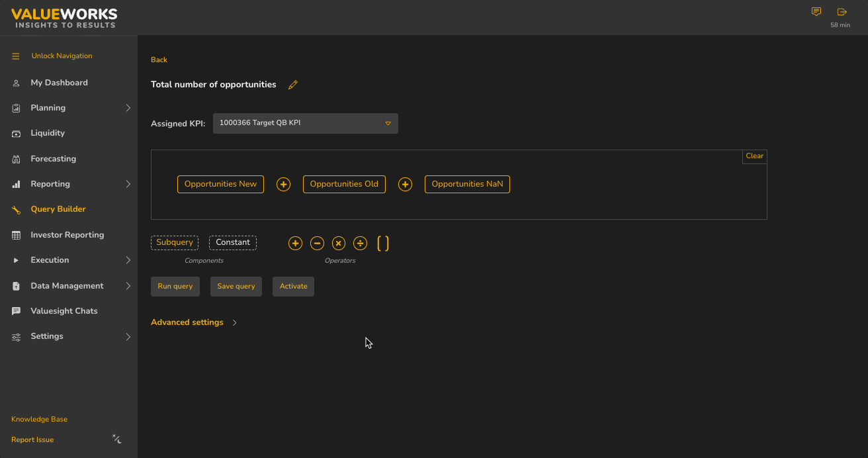Click Unlock Navigation

point(62,56)
